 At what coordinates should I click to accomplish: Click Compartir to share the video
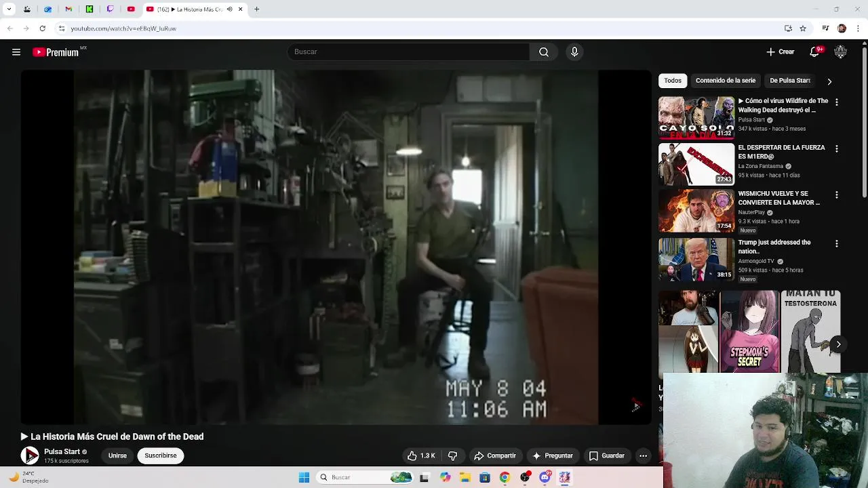[495, 456]
